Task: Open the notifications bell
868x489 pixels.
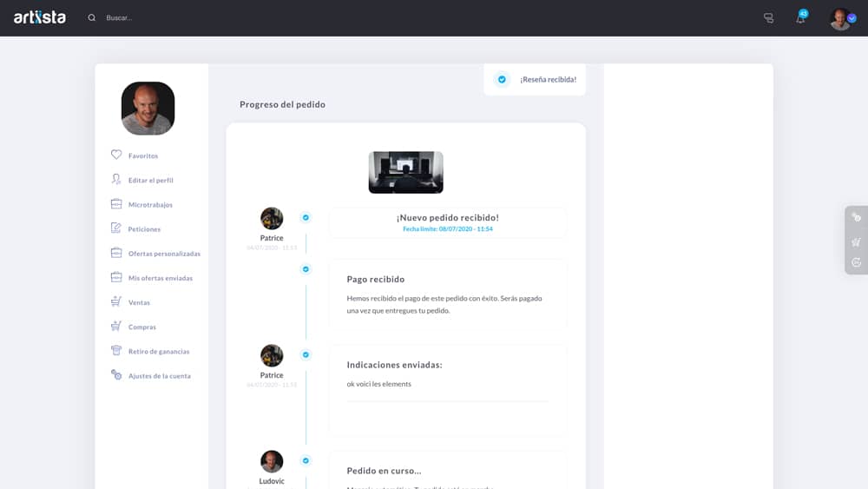Action: coord(800,18)
